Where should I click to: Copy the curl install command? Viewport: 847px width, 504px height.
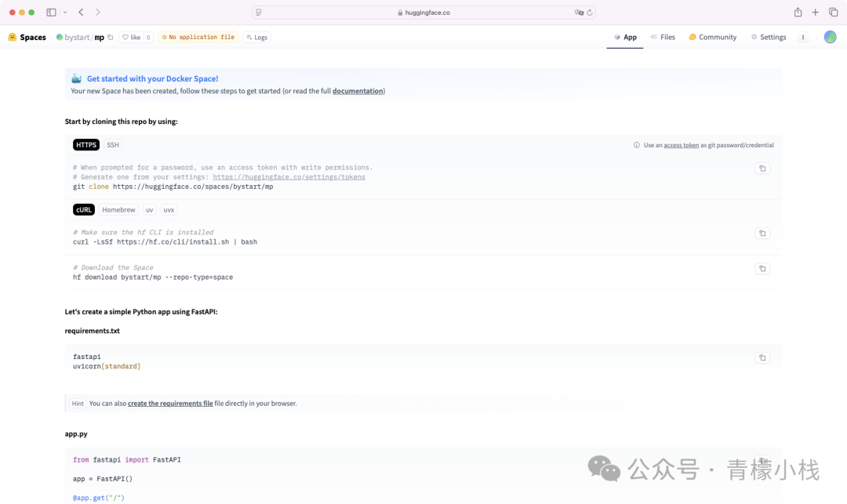tap(762, 233)
